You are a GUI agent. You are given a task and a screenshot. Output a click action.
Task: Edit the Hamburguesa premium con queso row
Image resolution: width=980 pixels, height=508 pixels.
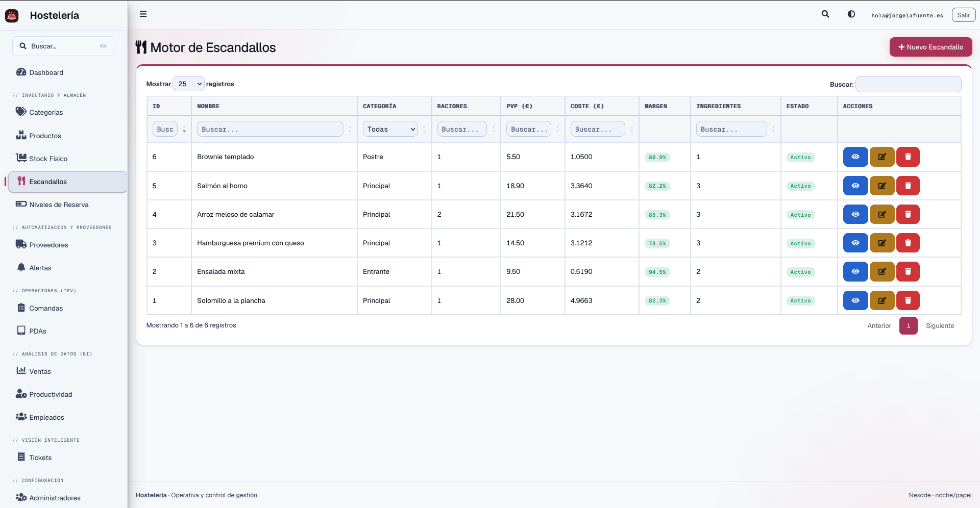click(x=882, y=243)
